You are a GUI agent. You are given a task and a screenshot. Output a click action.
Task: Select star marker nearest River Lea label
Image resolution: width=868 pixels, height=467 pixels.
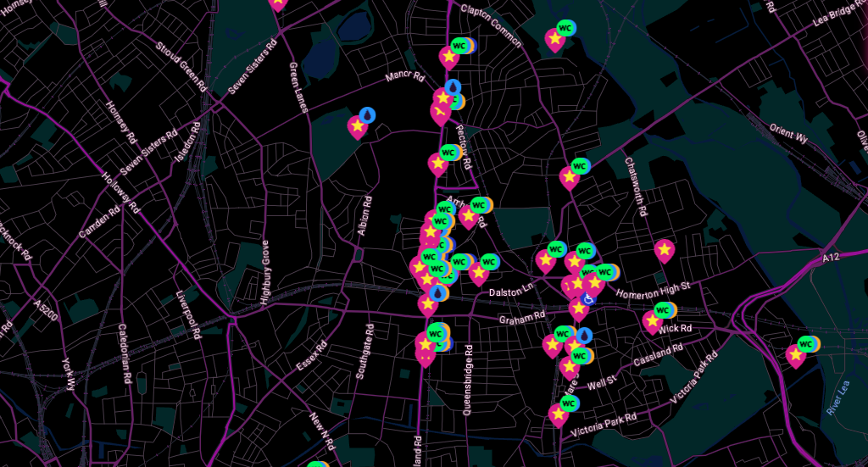795,356
